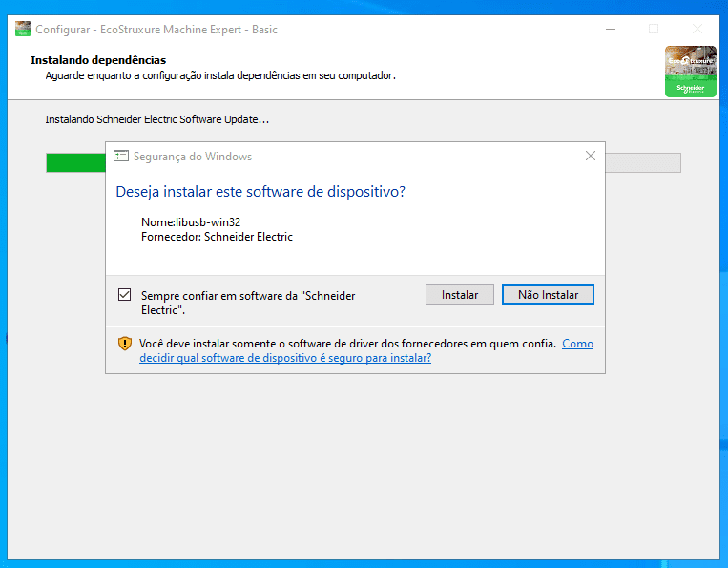The height and width of the screenshot is (568, 728).
Task: Click 'Deseja instalar este software de dispositivo?' heading
Action: [260, 192]
